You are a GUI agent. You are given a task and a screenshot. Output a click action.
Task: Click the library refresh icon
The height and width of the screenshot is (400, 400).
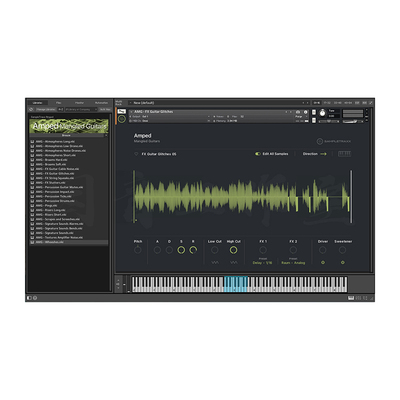(31, 109)
